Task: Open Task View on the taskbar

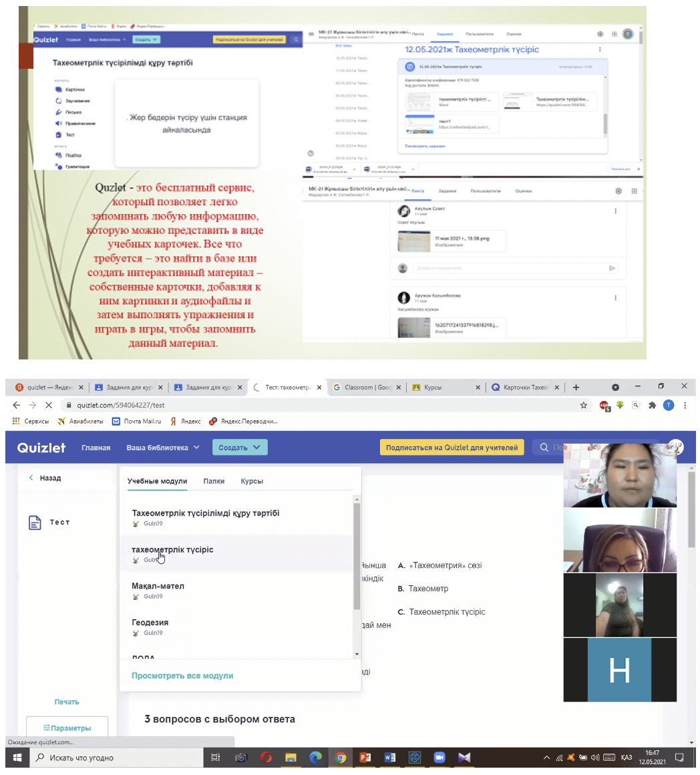Action: click(215, 757)
